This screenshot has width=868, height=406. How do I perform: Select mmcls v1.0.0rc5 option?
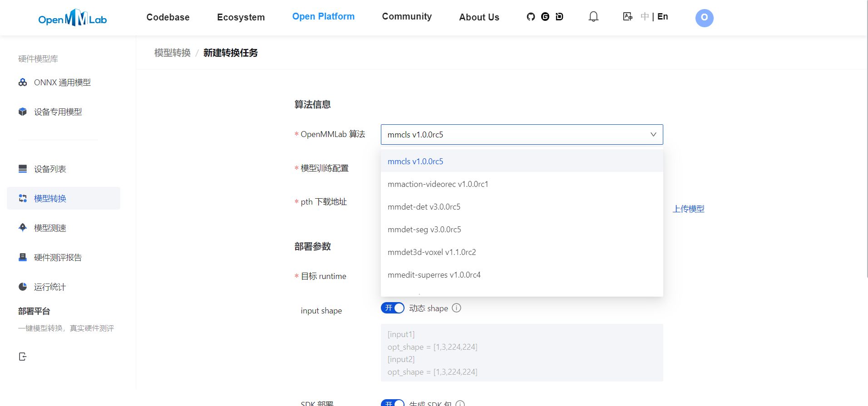point(522,161)
